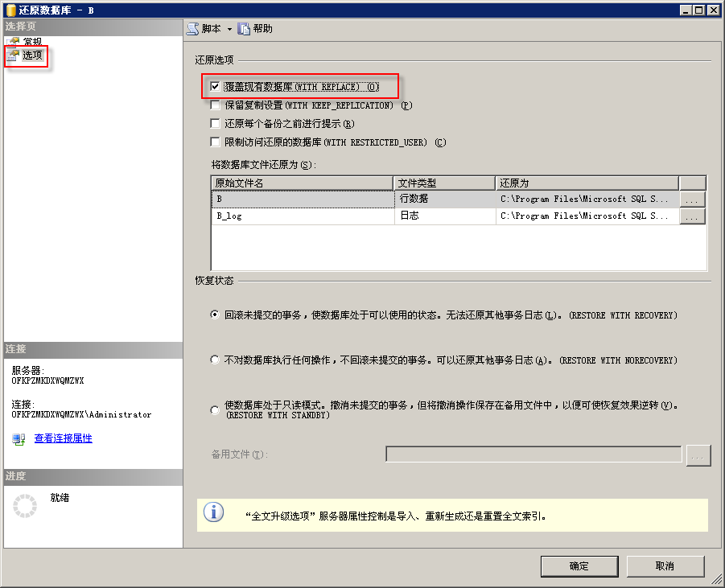This screenshot has width=725, height=588.
Task: Click the 备用文件 input field
Action: [x=533, y=454]
